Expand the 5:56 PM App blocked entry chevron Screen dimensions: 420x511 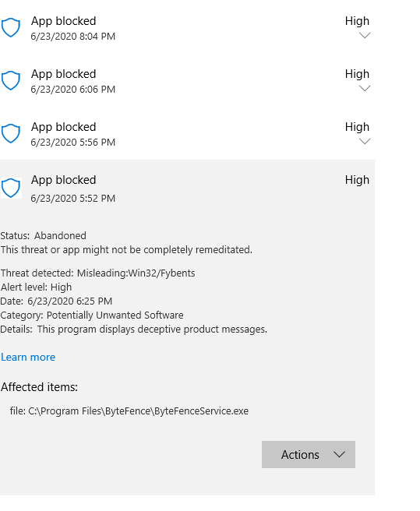pos(365,141)
